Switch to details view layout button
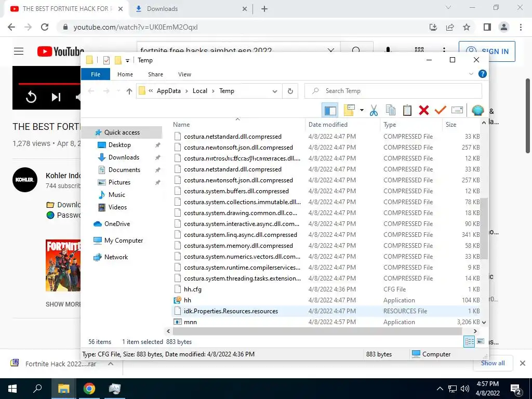The width and height of the screenshot is (532, 399). tap(469, 342)
